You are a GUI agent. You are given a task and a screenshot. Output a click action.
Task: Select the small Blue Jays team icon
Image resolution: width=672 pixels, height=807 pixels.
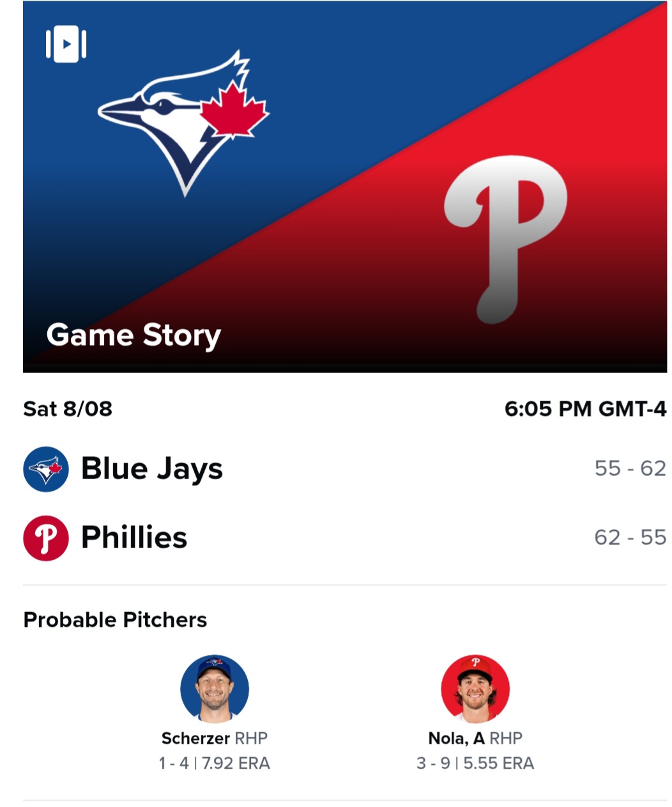click(46, 469)
